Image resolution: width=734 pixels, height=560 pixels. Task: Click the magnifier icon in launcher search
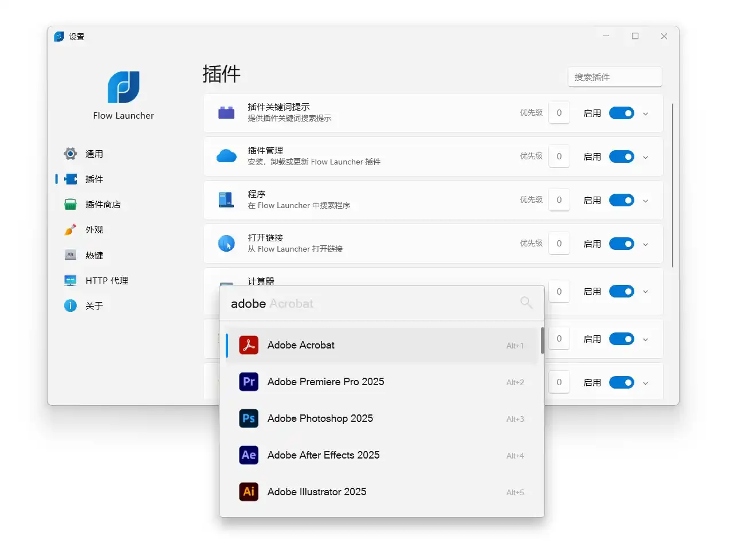tap(526, 302)
